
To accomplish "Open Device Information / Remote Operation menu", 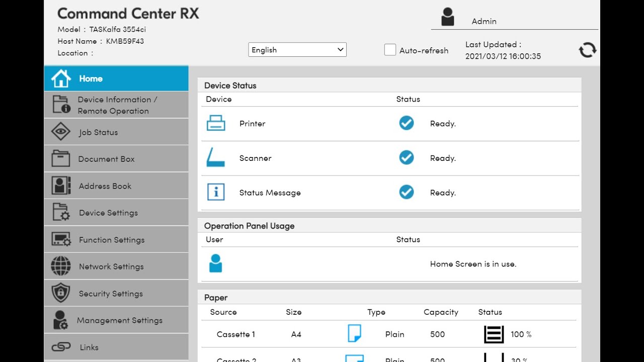I will click(116, 105).
